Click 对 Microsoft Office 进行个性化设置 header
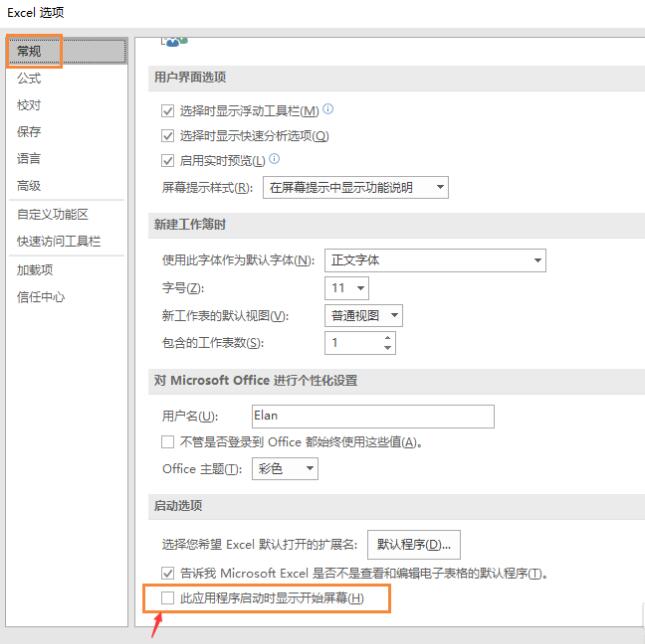645x644 pixels. (255, 380)
